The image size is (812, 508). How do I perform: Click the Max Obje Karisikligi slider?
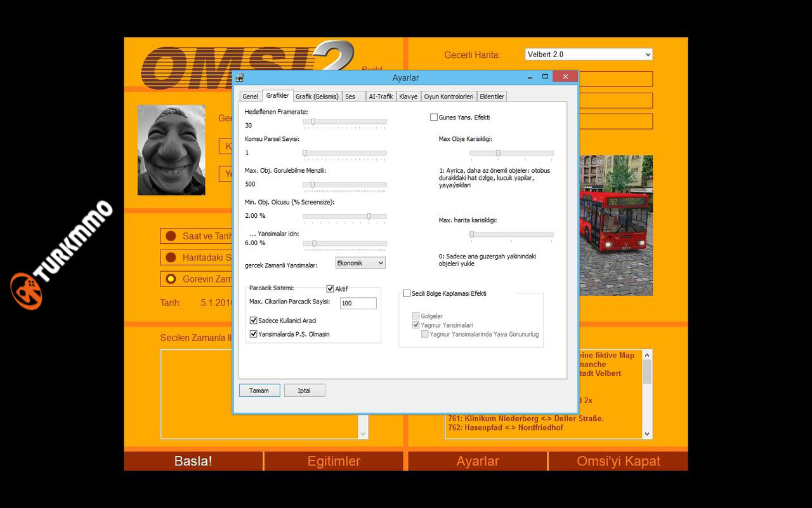tap(512, 153)
